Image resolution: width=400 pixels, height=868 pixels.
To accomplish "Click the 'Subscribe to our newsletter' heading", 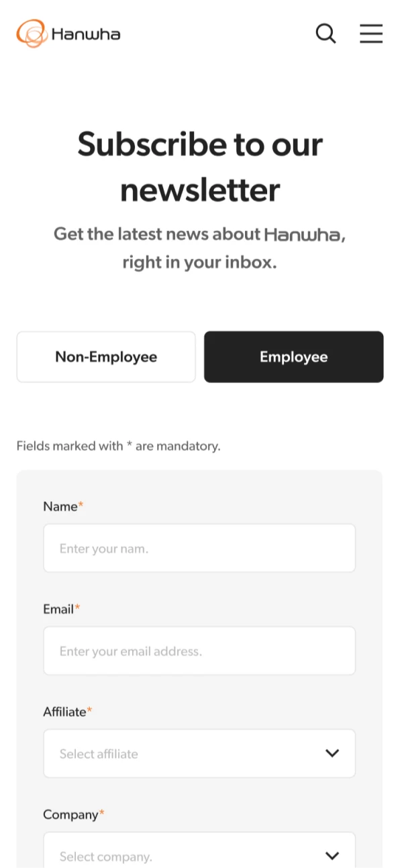I will point(200,167).
